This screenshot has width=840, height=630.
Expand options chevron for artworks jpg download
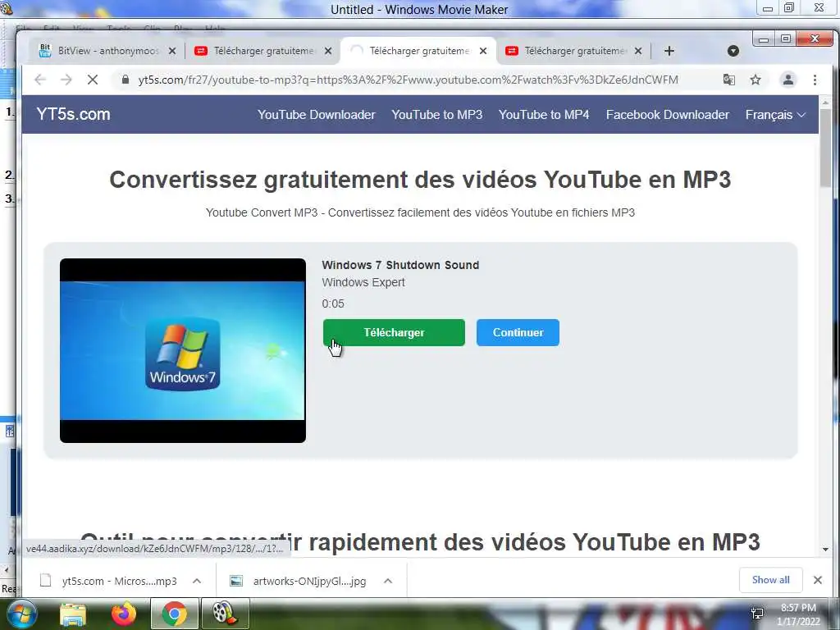tap(388, 581)
